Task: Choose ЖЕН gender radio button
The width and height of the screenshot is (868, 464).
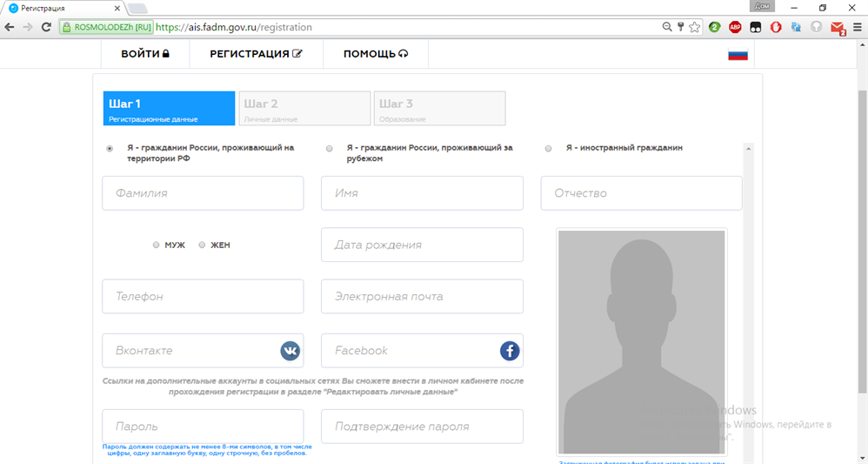Action: 202,245
